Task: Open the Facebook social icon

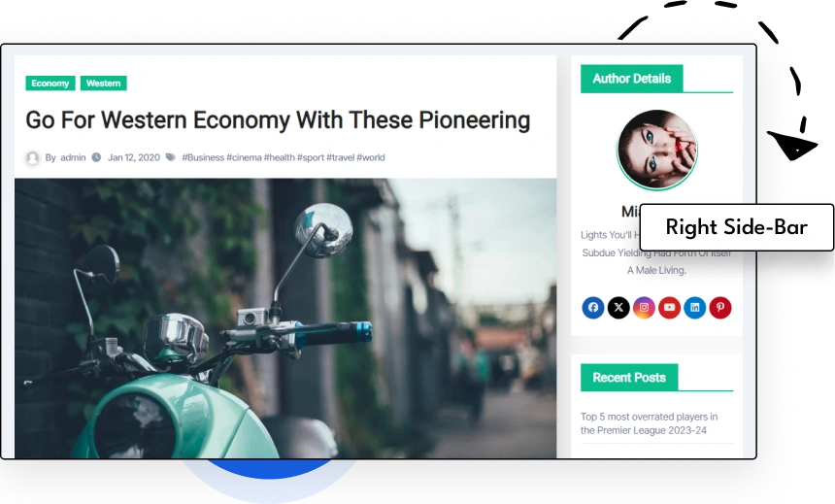Action: coord(592,308)
